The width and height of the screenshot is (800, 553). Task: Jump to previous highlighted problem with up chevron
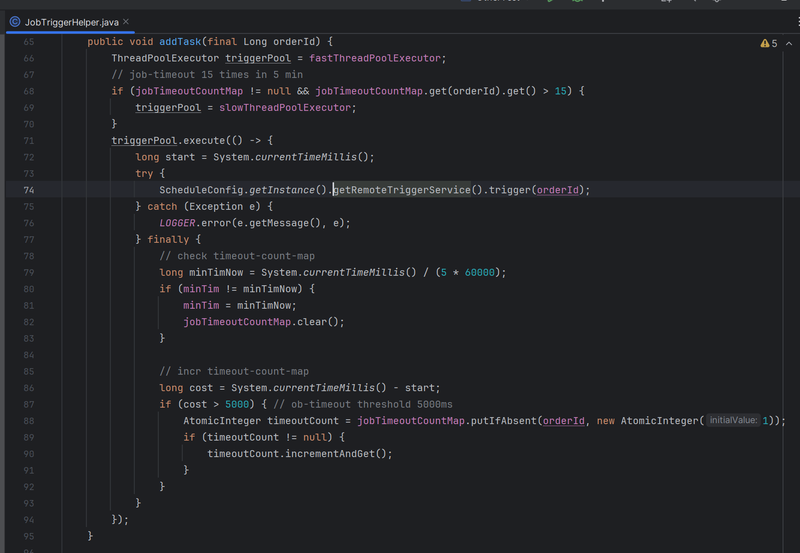[x=789, y=43]
